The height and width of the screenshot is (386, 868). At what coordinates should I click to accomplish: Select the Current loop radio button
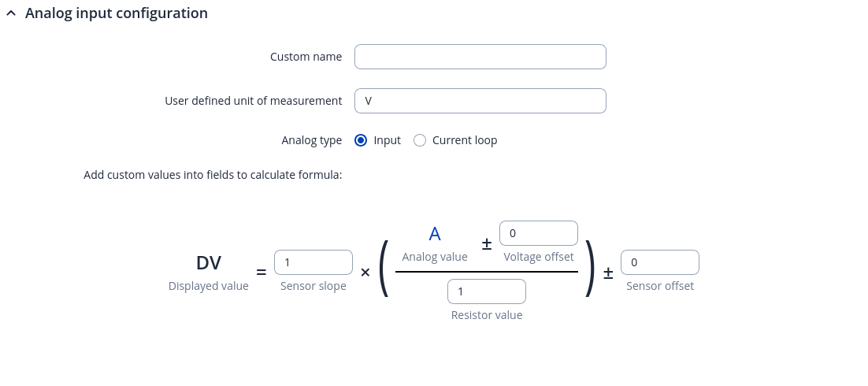pos(420,140)
